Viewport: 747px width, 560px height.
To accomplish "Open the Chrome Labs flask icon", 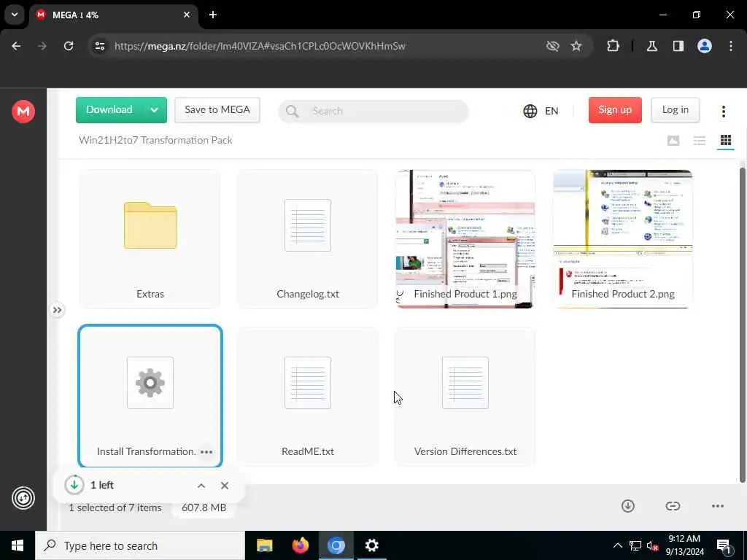I will click(652, 46).
